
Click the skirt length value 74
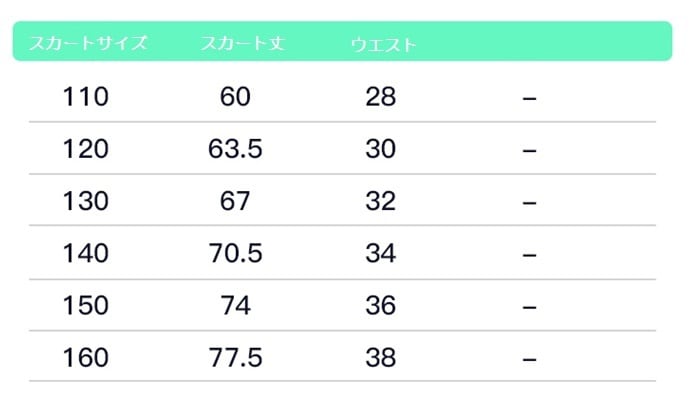(235, 306)
